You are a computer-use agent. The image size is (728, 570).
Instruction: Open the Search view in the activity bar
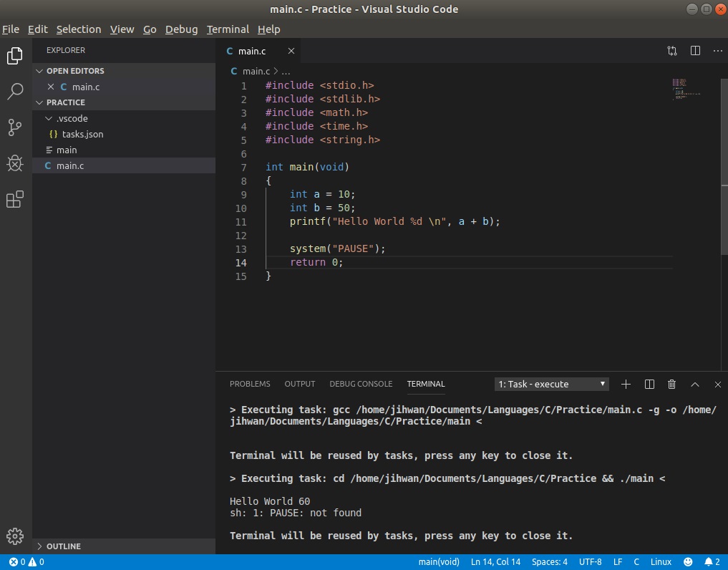coord(15,92)
